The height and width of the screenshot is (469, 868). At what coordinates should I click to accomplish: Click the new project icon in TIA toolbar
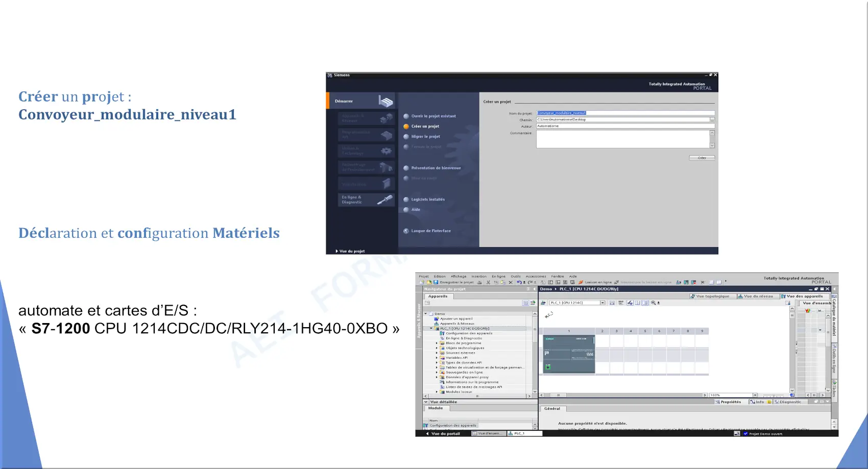[422, 282]
